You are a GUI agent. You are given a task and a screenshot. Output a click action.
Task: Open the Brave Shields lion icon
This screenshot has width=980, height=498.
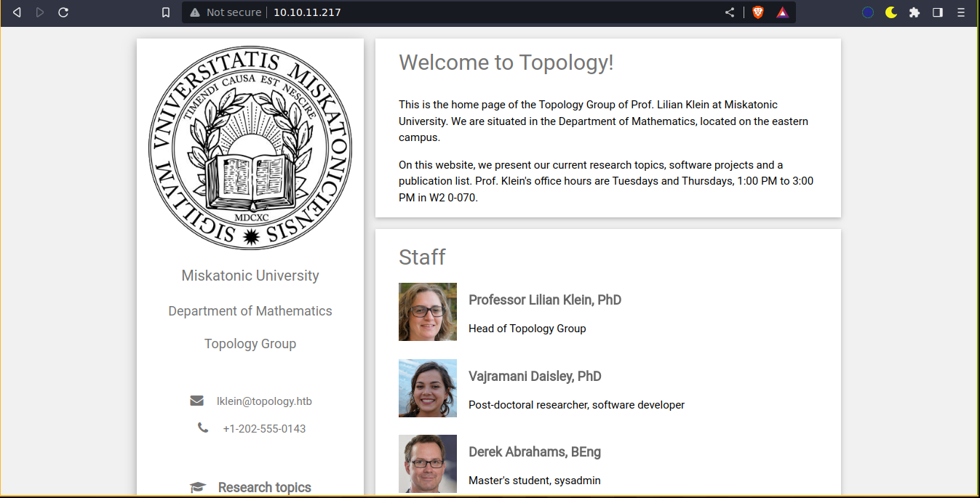coord(758,12)
